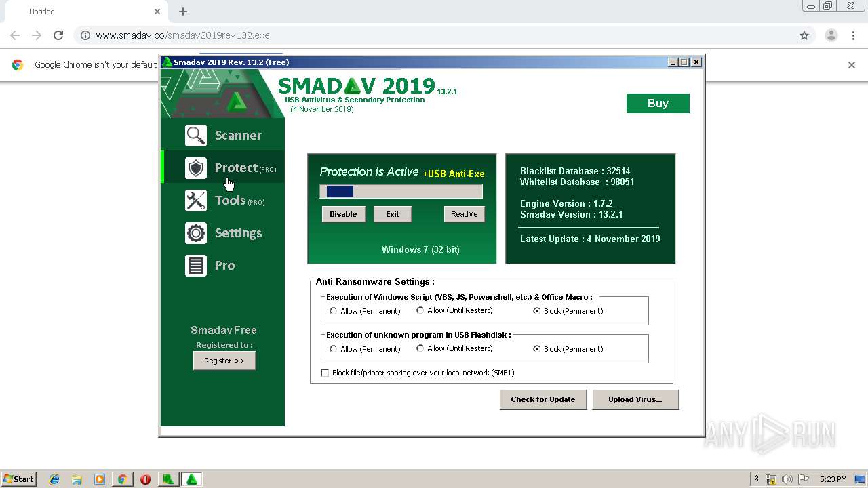This screenshot has width=868, height=488.
Task: Click the Protect shield icon
Action: point(196,168)
